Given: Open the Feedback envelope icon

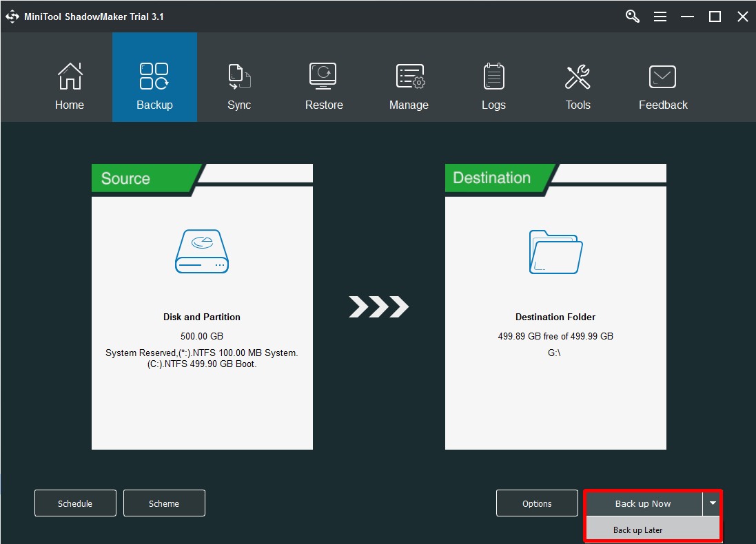Looking at the screenshot, I should pos(662,76).
